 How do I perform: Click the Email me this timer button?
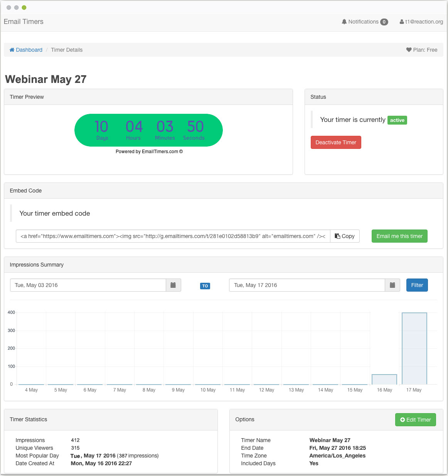click(x=399, y=236)
